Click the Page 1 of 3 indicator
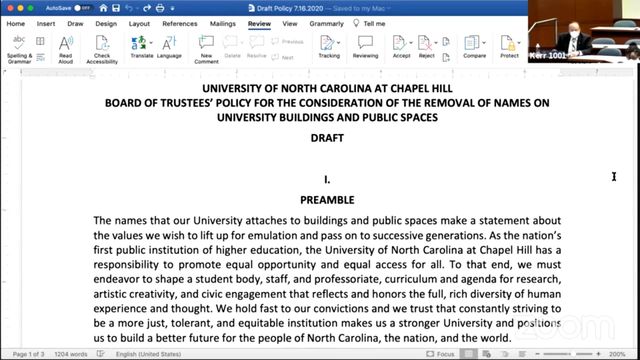640x360 pixels. 28,354
